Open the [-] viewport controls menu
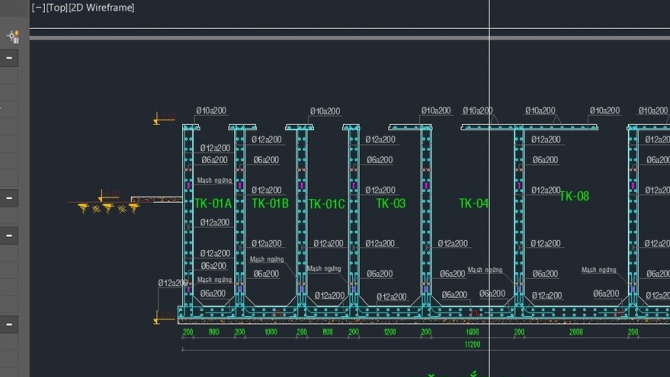670x377 pixels. tap(38, 8)
